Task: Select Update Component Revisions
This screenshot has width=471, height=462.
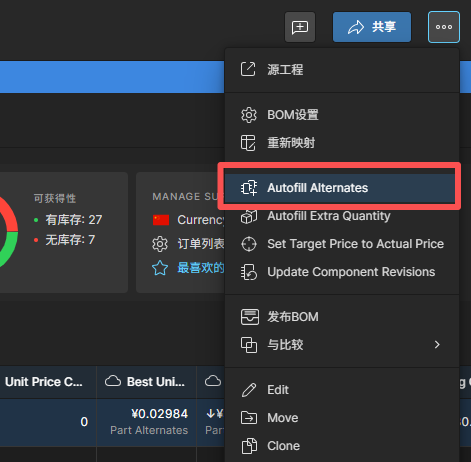Action: point(342,272)
